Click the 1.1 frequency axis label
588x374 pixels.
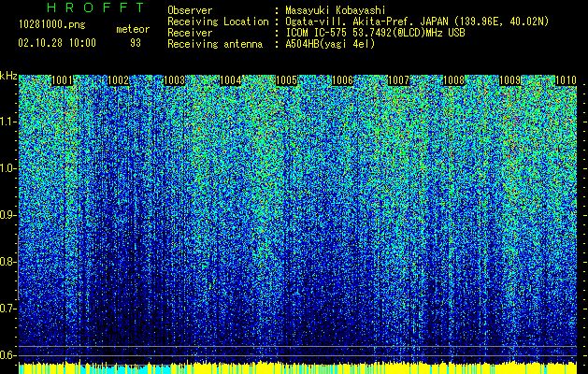coord(7,122)
